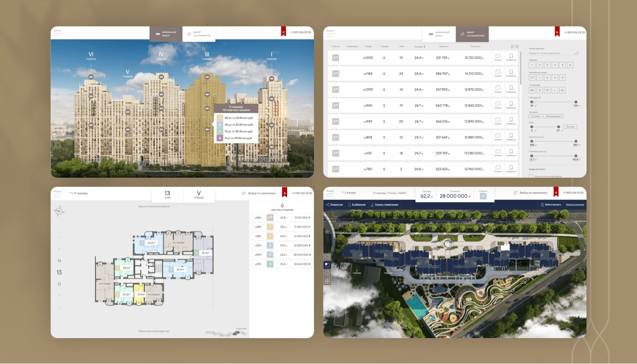The width and height of the screenshot is (637, 364).
Task: Click pencil icon next to area maximum 124
Action: coord(579,105)
